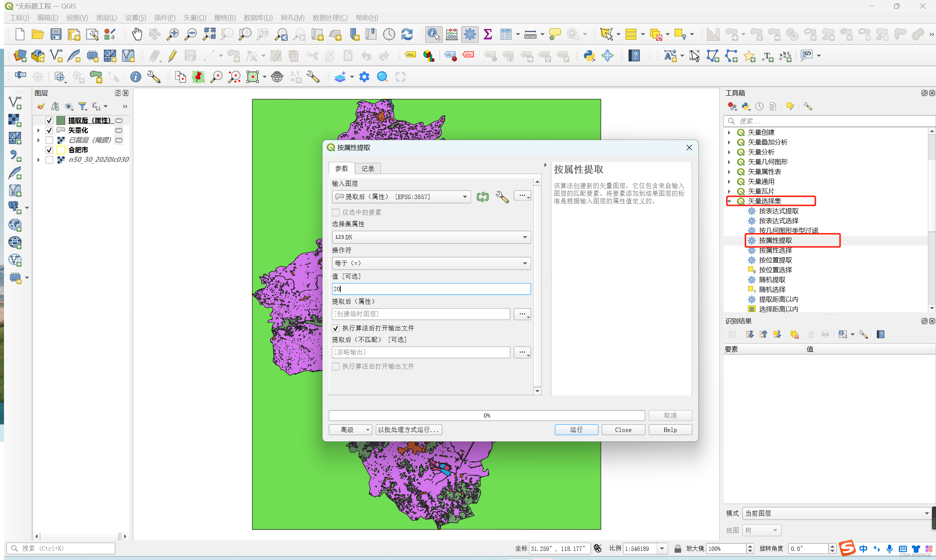Enable the 已裁剪（掩膜）layer checkbox

49,140
